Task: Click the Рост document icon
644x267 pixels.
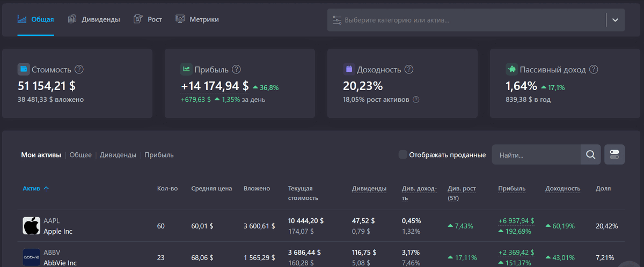Action: click(138, 19)
